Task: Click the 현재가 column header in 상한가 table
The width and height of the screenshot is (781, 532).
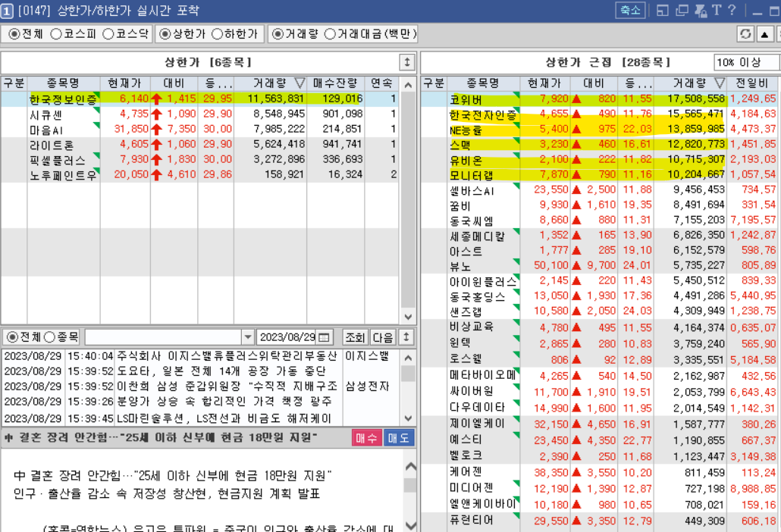Action: 125,83
